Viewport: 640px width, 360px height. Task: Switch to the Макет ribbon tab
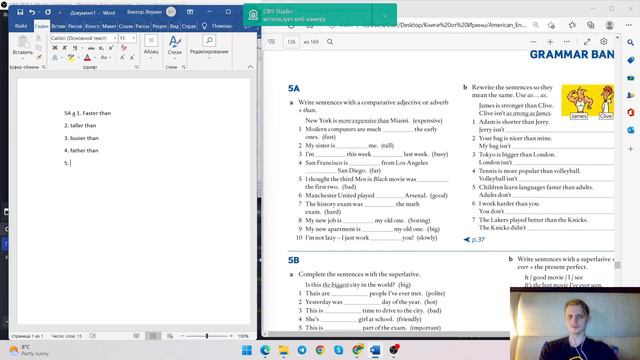[x=109, y=26]
